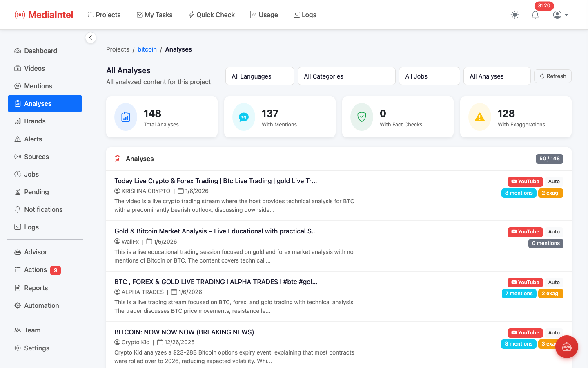Switch to the My Tasks section
The height and width of the screenshot is (368, 588).
(x=154, y=15)
